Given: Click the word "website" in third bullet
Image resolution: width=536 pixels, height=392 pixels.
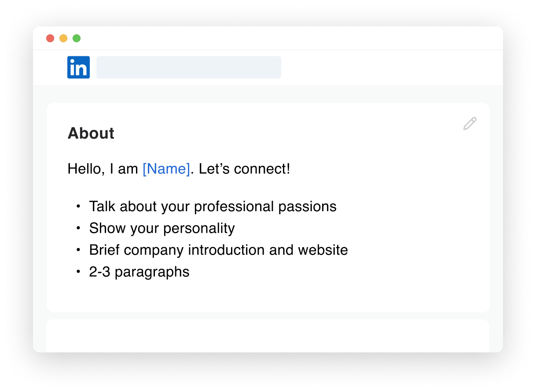Looking at the screenshot, I should coord(323,250).
